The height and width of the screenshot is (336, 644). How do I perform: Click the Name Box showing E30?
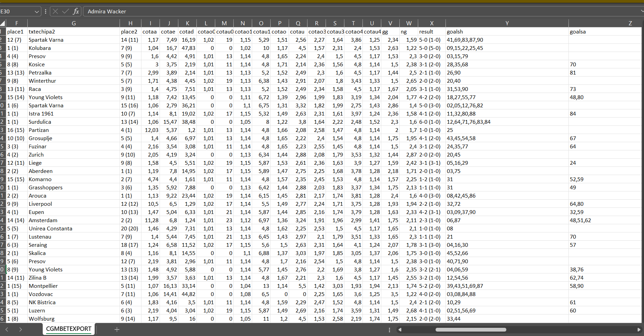tap(17, 12)
